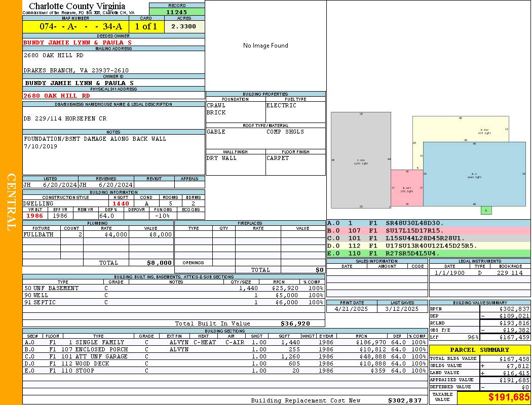Click book/page value 229 114
Image resolution: width=532 pixels, height=405 pixels.
click(x=510, y=273)
